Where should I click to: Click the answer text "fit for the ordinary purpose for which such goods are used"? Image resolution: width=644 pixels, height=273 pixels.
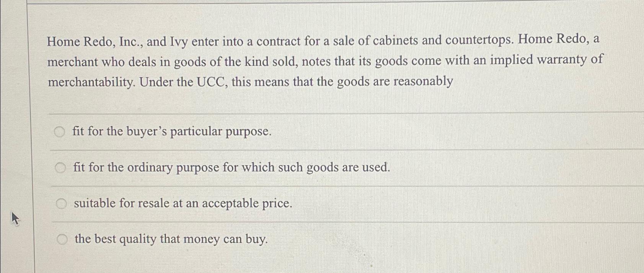click(232, 167)
